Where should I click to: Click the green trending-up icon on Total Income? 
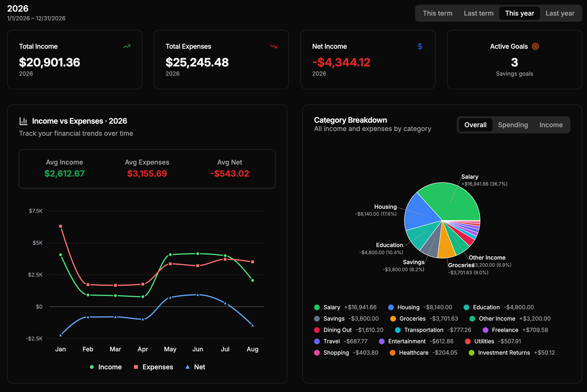127,46
